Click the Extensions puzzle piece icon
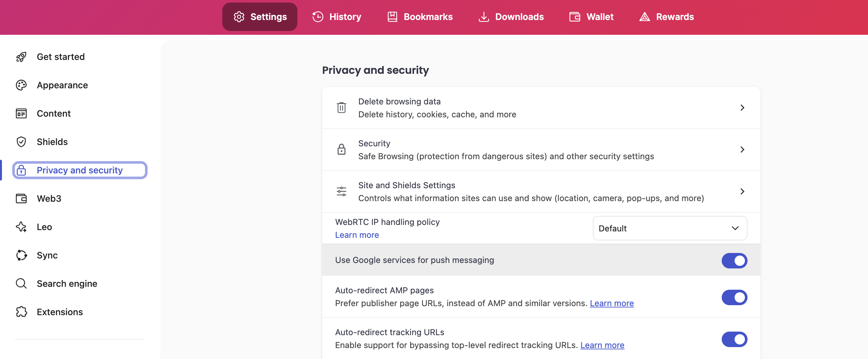 click(21, 312)
